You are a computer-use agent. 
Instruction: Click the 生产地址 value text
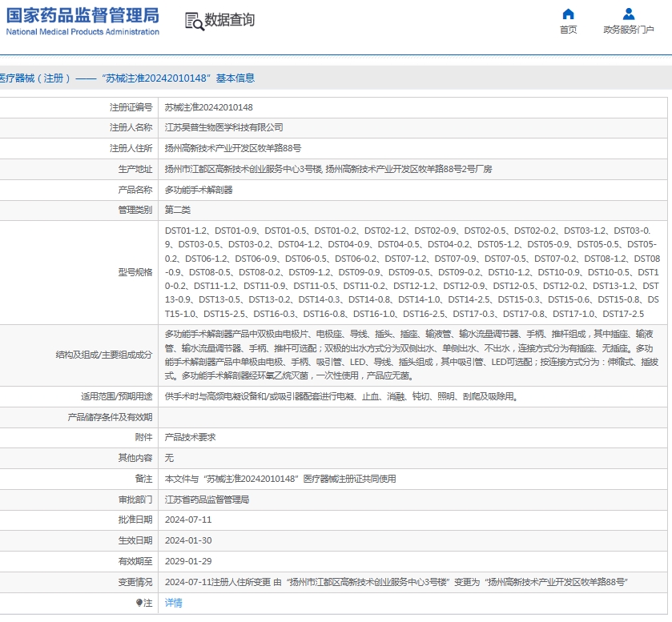tap(328, 169)
